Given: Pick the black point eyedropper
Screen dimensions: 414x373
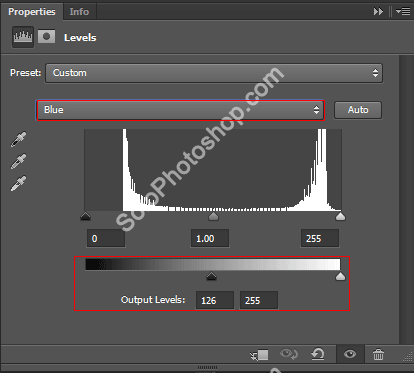Looking at the screenshot, I should pyautogui.click(x=18, y=140).
